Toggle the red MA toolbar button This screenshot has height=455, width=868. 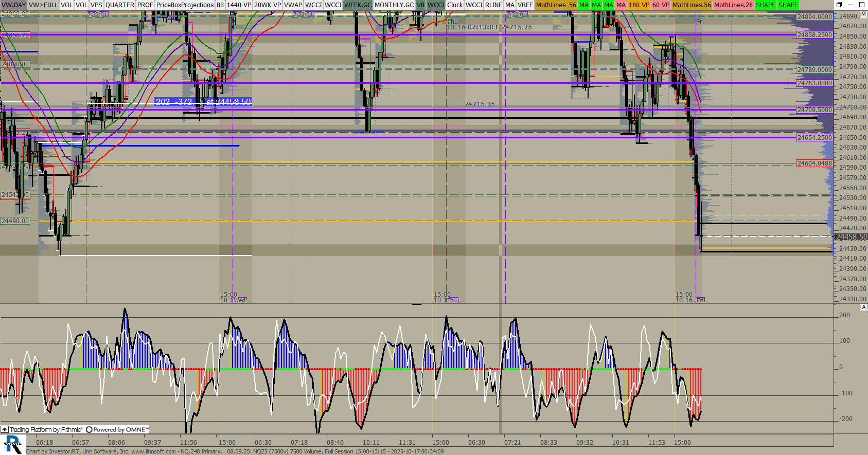pyautogui.click(x=621, y=5)
